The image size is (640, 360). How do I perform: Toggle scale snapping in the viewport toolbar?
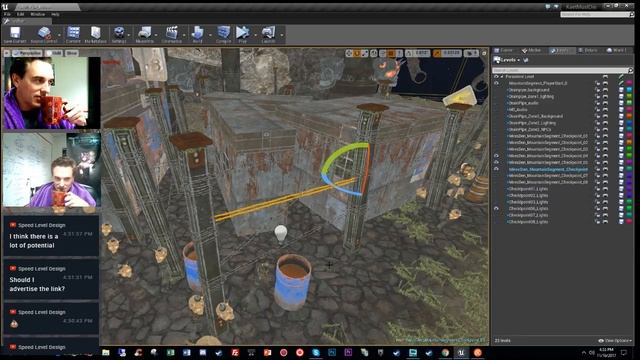437,53
